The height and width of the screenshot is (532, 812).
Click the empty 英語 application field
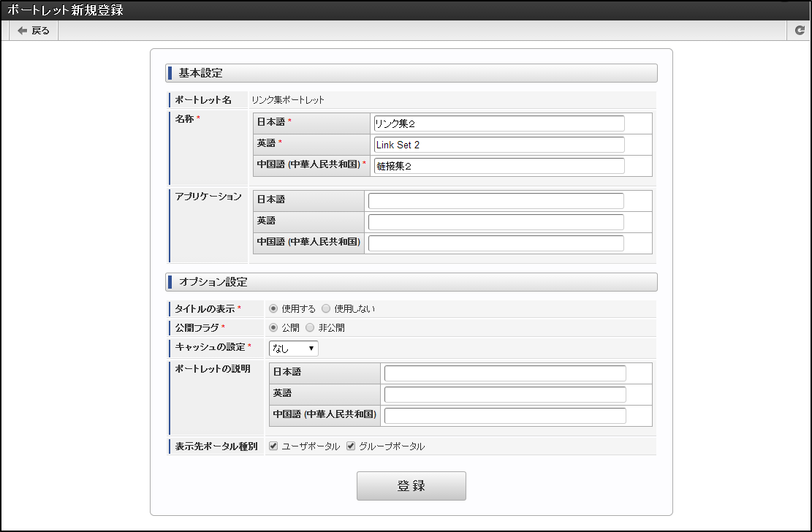tap(498, 221)
